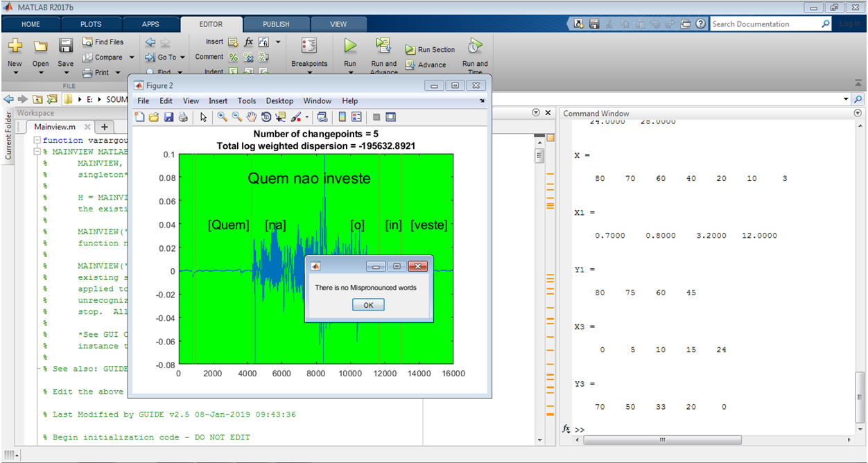Open the Tools menu in Figure 2
The image size is (868, 463).
(246, 101)
